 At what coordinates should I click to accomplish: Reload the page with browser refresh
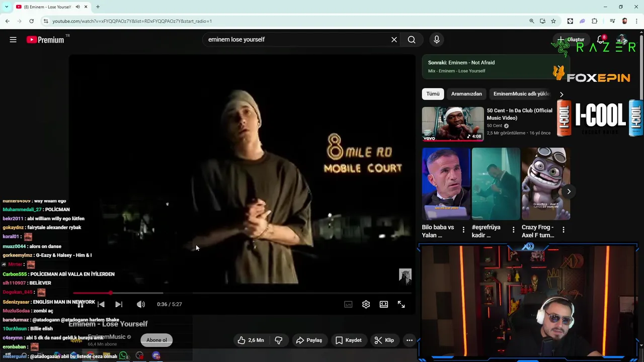pos(31,21)
